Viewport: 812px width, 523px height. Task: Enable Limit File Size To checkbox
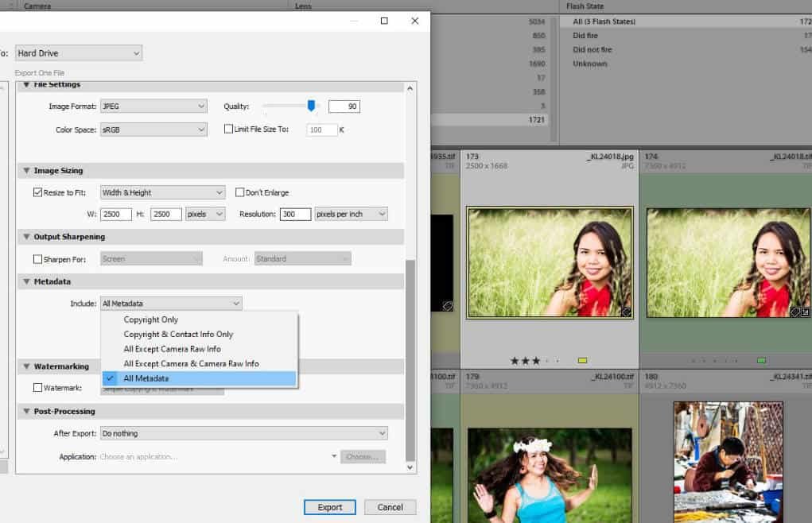tap(228, 129)
